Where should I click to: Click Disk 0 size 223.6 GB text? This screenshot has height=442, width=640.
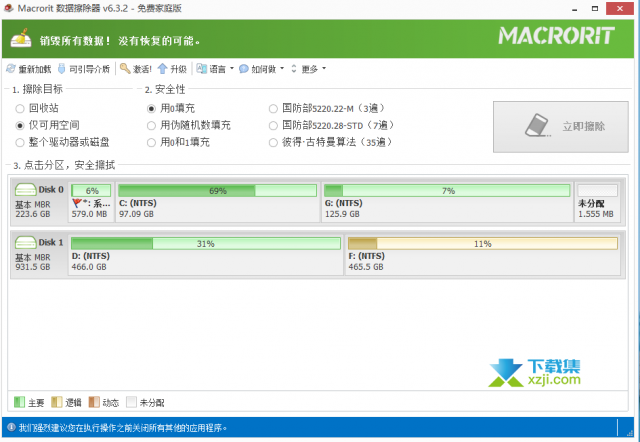[x=33, y=214]
